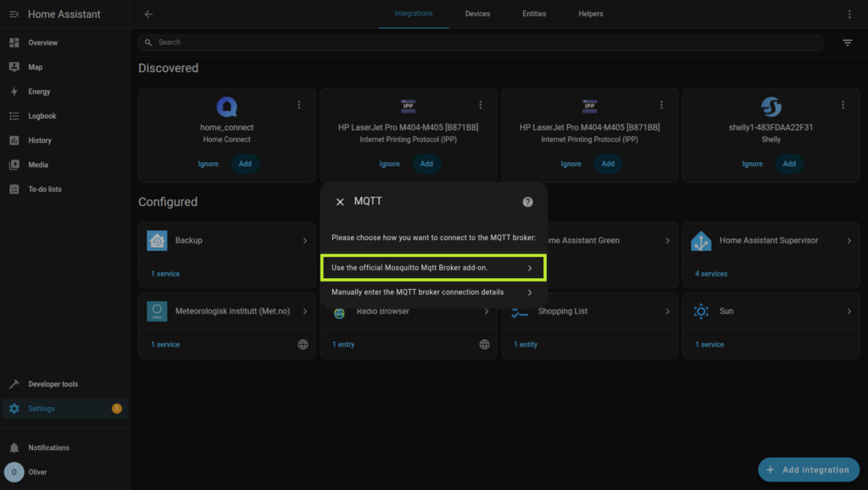Image resolution: width=868 pixels, height=490 pixels.
Task: Open three-dot menu on shelly1 card
Action: 843,105
